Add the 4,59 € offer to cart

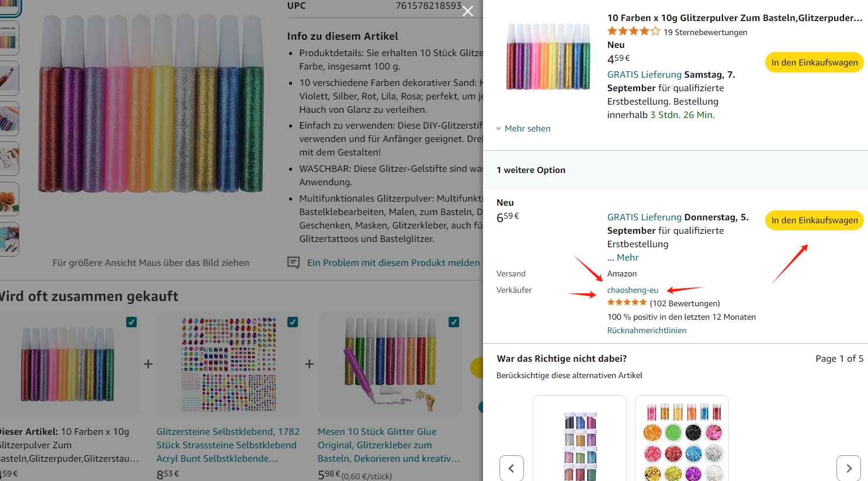point(814,63)
